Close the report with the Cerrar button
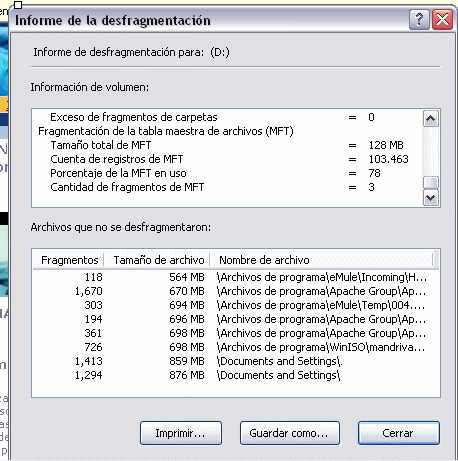 (399, 433)
